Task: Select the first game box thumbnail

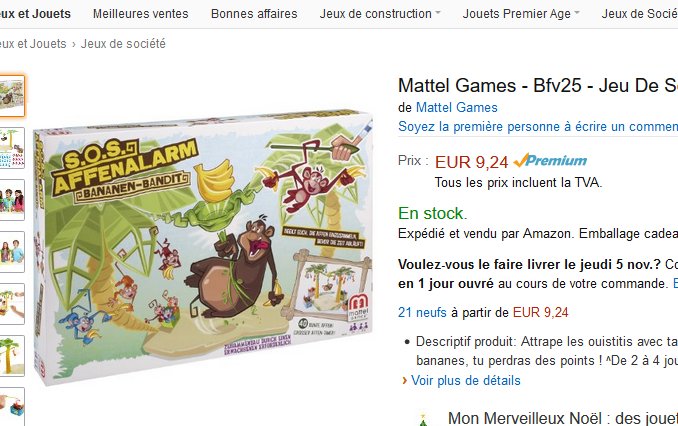Action: click(x=12, y=96)
